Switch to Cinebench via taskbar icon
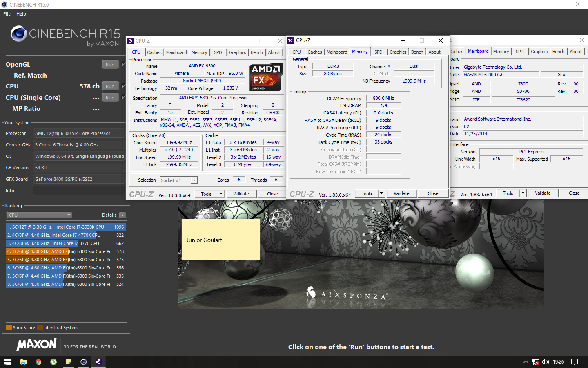588x368 pixels. click(x=84, y=362)
